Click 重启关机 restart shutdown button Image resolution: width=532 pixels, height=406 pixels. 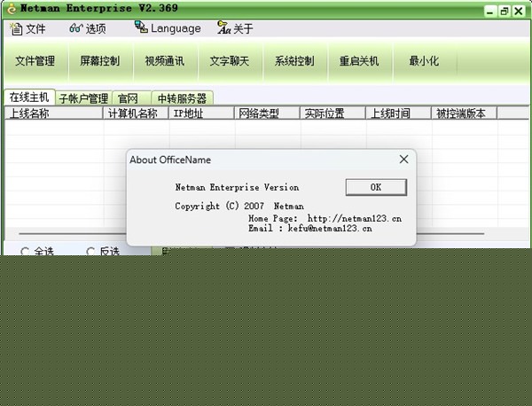359,61
